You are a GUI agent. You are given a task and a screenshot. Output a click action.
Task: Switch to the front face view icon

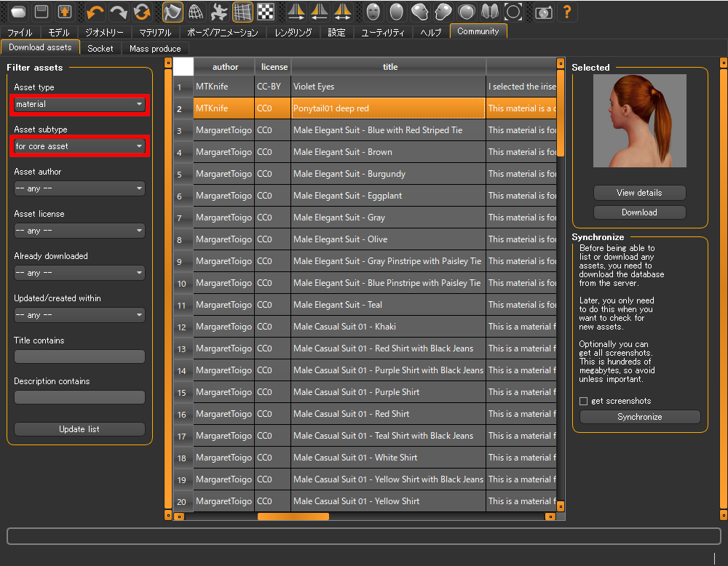[x=373, y=12]
